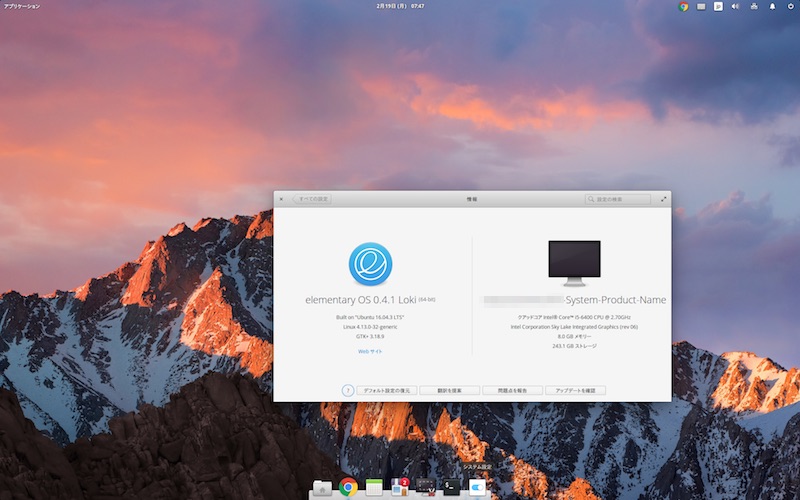Image resolution: width=800 pixels, height=500 pixels.
Task: Open the Web サイト link
Action: point(370,352)
